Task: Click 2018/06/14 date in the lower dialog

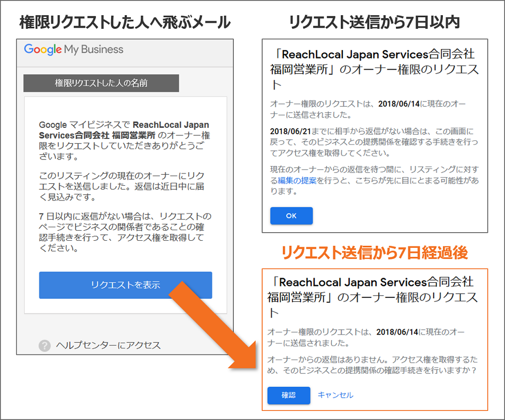Action: 397,332
